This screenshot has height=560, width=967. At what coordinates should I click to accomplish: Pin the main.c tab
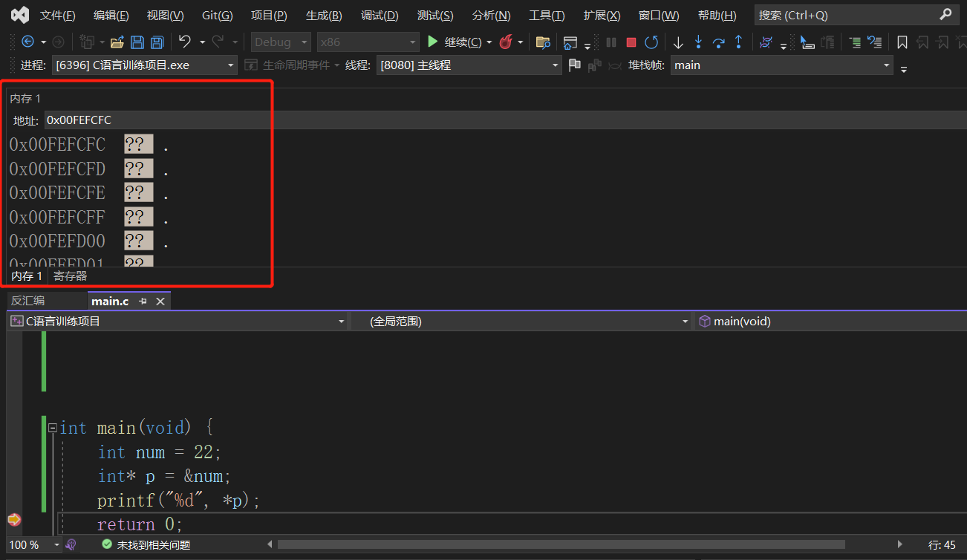point(143,301)
